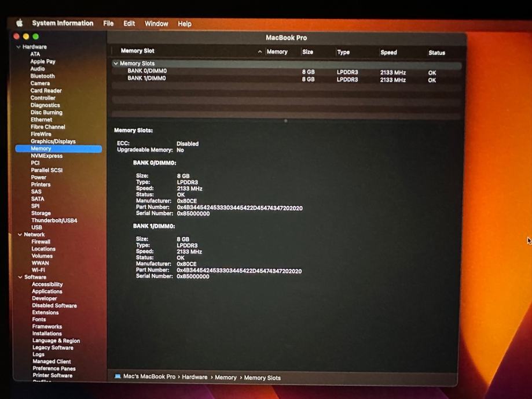532x399 pixels.
Task: Select Audio in the sidebar
Action: [37, 69]
